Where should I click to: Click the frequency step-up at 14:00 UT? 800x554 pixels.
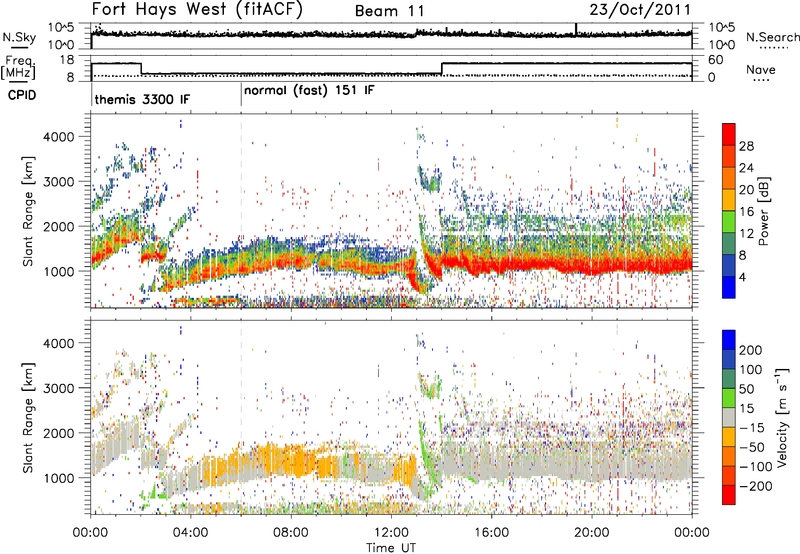point(442,69)
